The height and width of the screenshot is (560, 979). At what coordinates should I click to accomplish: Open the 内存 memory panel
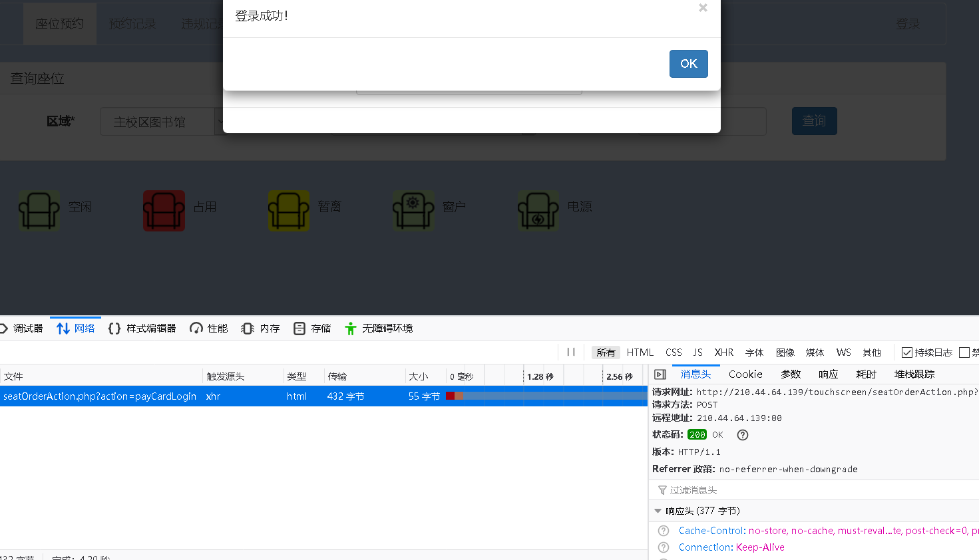pos(260,329)
